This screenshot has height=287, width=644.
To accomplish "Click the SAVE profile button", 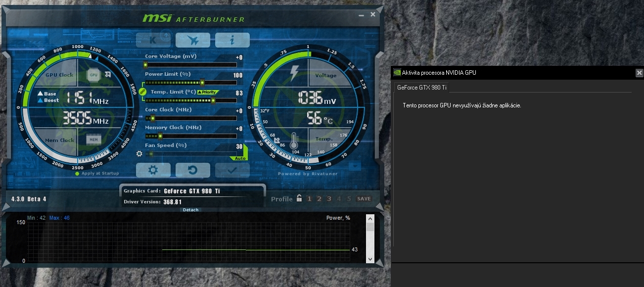I will [x=364, y=199].
